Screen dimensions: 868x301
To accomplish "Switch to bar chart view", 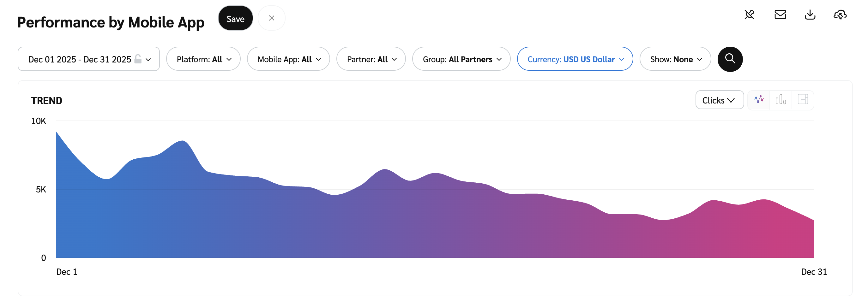I will click(x=781, y=100).
